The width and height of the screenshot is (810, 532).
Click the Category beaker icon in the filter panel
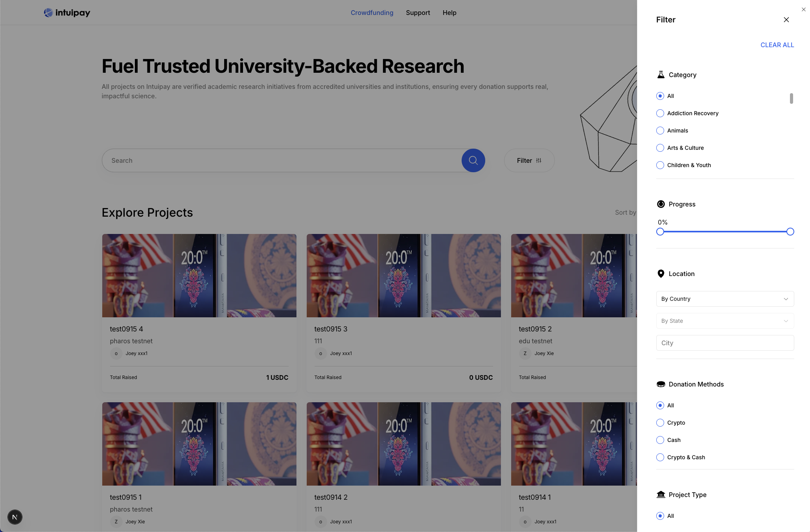661,74
